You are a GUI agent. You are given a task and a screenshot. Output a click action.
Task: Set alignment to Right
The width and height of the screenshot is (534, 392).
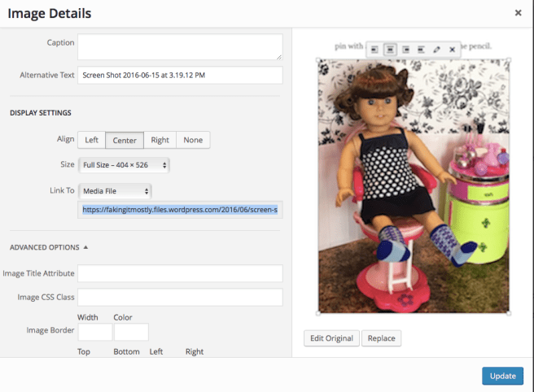160,140
